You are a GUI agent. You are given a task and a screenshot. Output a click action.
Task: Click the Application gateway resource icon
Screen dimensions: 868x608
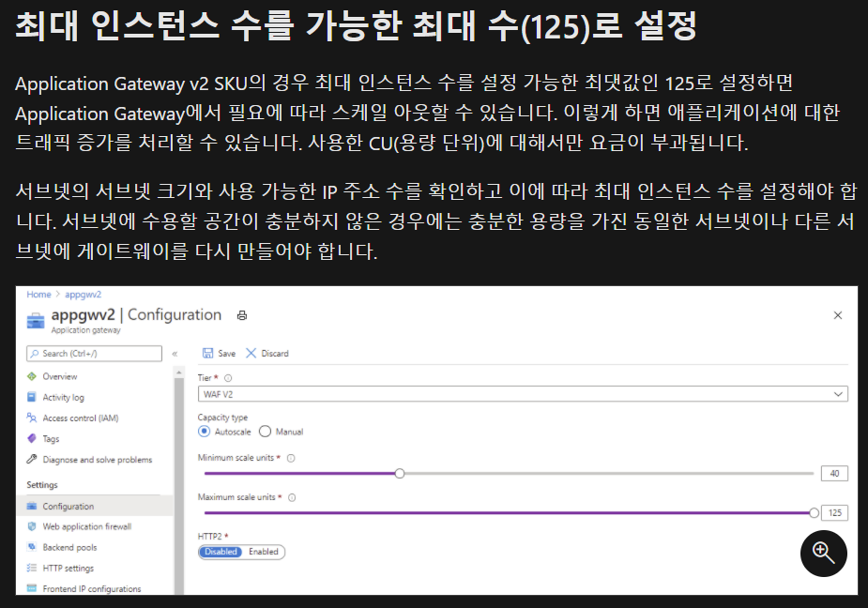(36, 321)
